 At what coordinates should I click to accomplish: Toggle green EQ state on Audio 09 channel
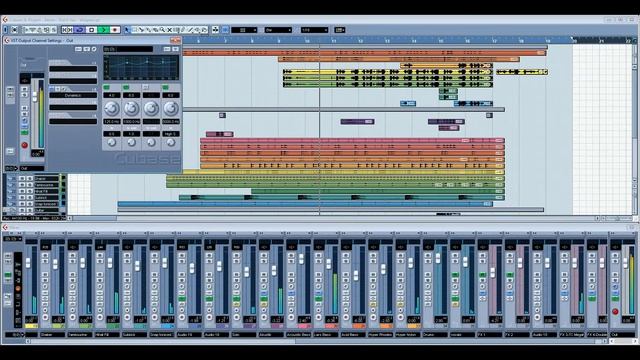point(182,299)
